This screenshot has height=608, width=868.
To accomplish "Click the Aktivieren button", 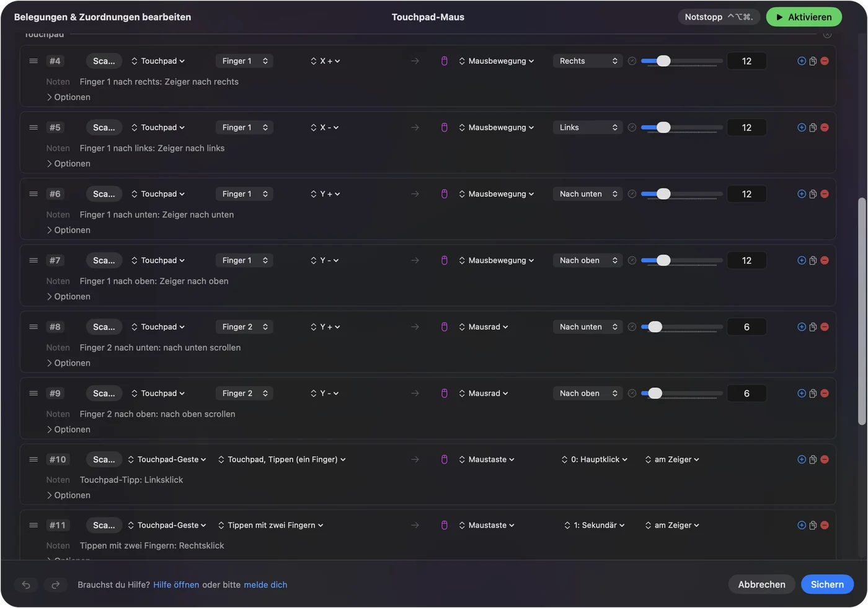I will (804, 17).
